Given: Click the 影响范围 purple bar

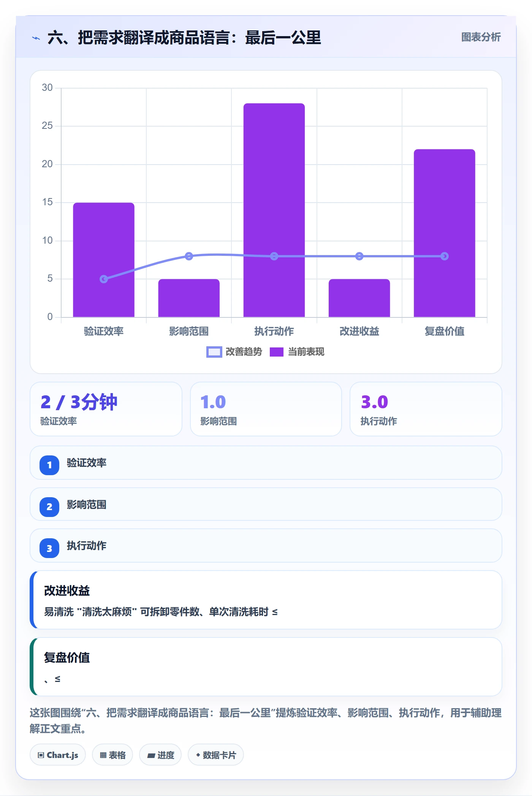Looking at the screenshot, I should pos(189,298).
